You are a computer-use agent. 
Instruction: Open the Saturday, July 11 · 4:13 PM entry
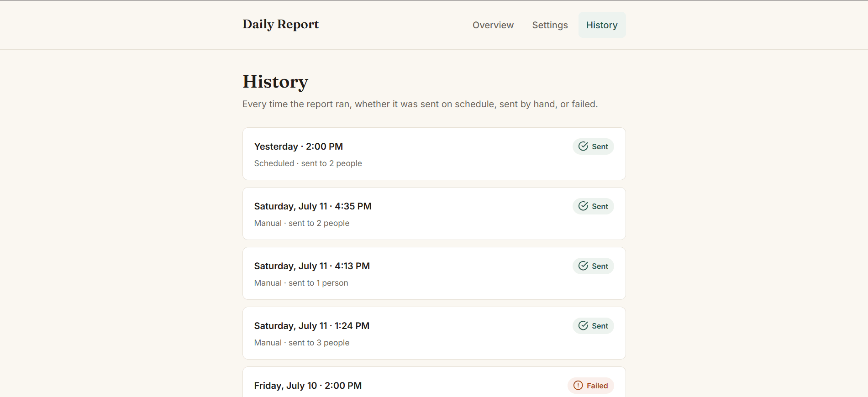click(x=434, y=273)
